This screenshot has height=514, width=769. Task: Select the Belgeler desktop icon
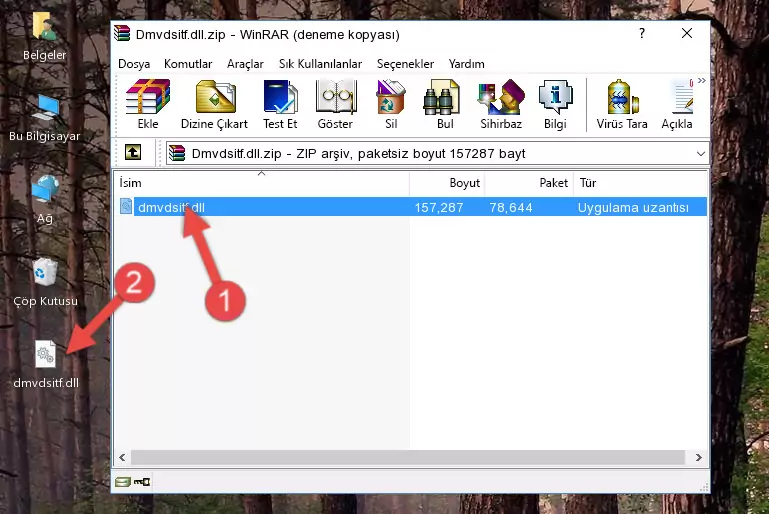pos(45,36)
